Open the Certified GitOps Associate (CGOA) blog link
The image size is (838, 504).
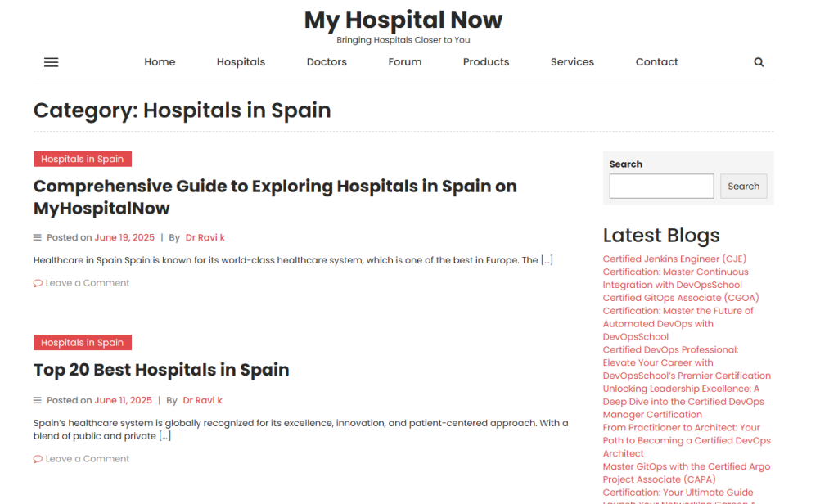(x=681, y=317)
